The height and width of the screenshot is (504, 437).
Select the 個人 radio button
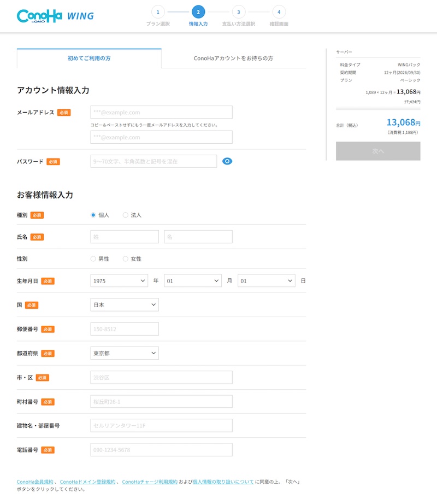tap(93, 215)
